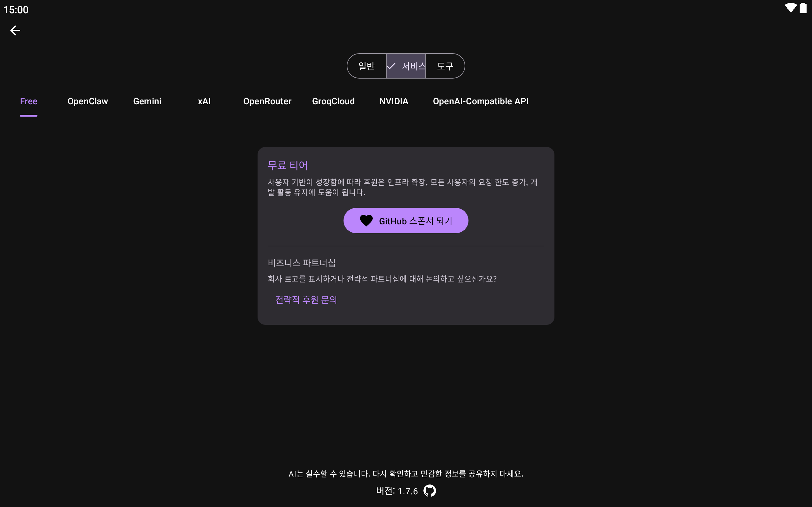Select the 서비스 segment
Image resolution: width=812 pixels, height=507 pixels.
click(x=406, y=66)
